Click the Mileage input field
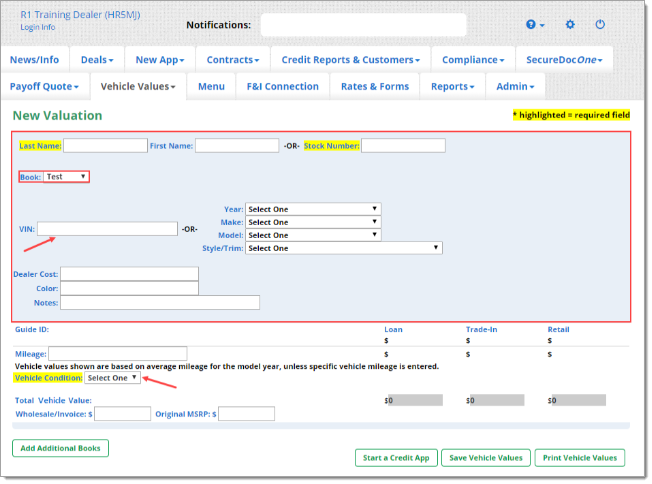 tap(118, 354)
